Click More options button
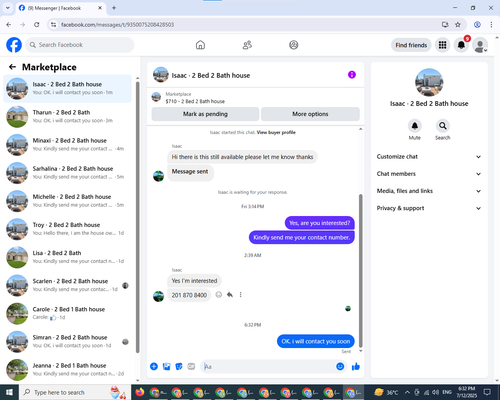500x400 pixels. coord(310,114)
